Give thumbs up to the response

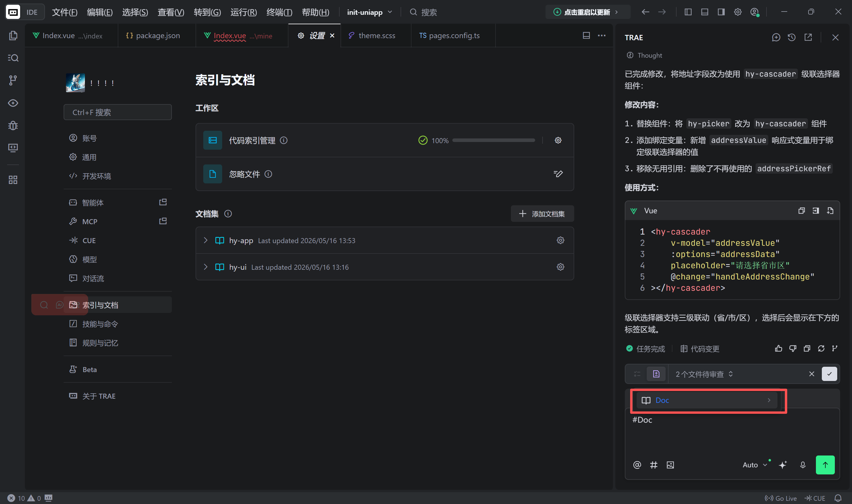778,348
